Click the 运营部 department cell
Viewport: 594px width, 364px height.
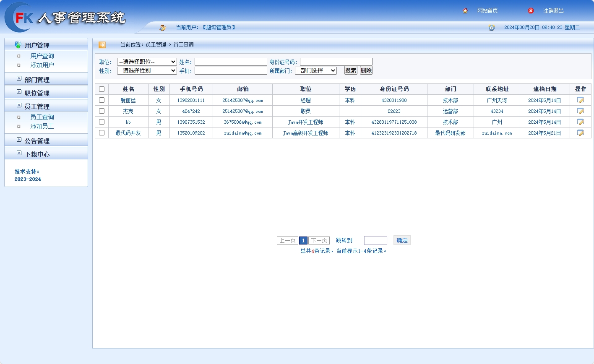pyautogui.click(x=450, y=111)
